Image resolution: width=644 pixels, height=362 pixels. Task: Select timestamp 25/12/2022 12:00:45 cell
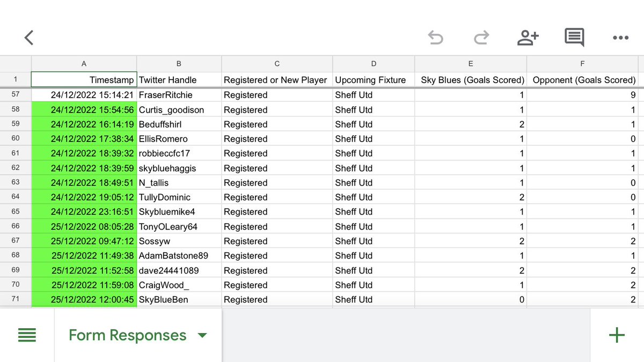pyautogui.click(x=84, y=299)
